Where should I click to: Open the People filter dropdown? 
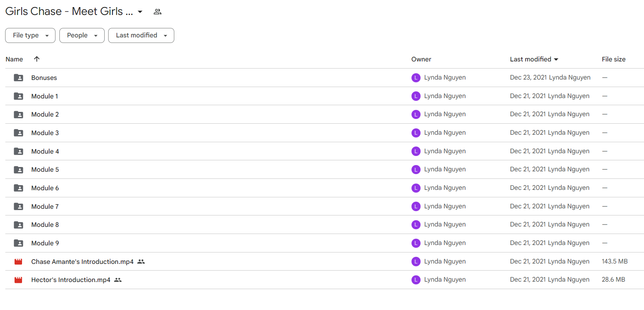[82, 35]
